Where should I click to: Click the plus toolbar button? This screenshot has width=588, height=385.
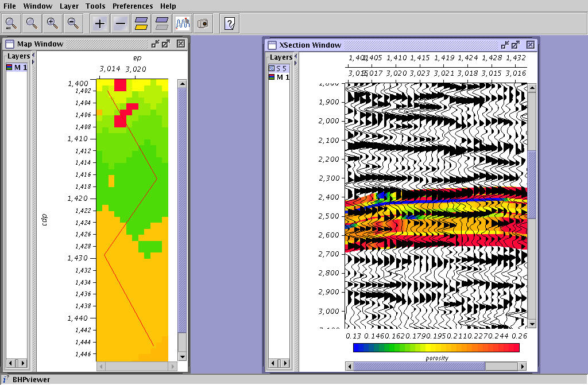point(100,24)
